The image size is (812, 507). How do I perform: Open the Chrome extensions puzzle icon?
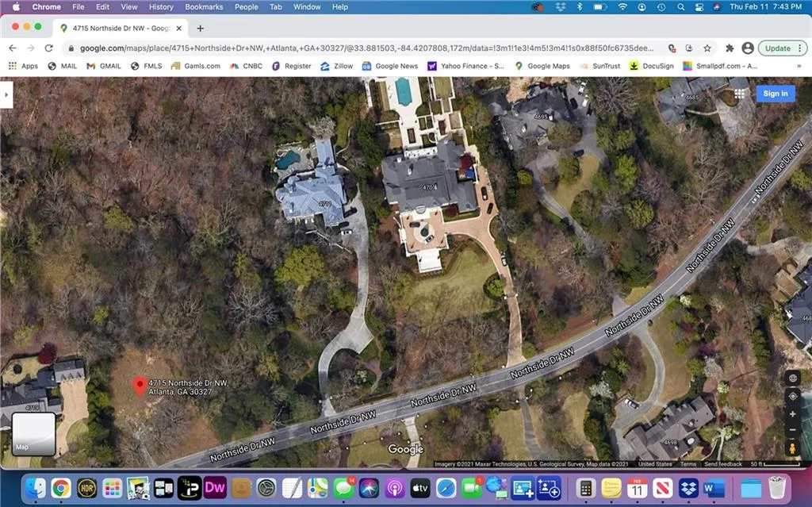coord(730,48)
